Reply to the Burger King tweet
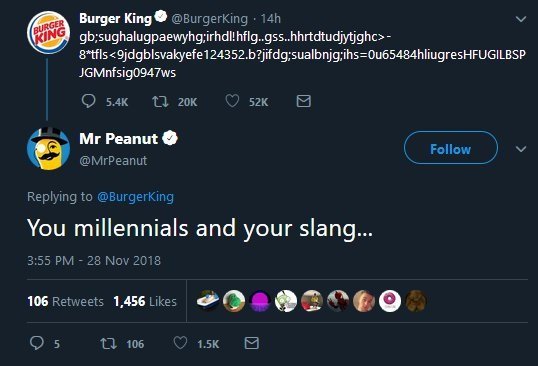Screen dimensions: 538x366 click(89, 101)
